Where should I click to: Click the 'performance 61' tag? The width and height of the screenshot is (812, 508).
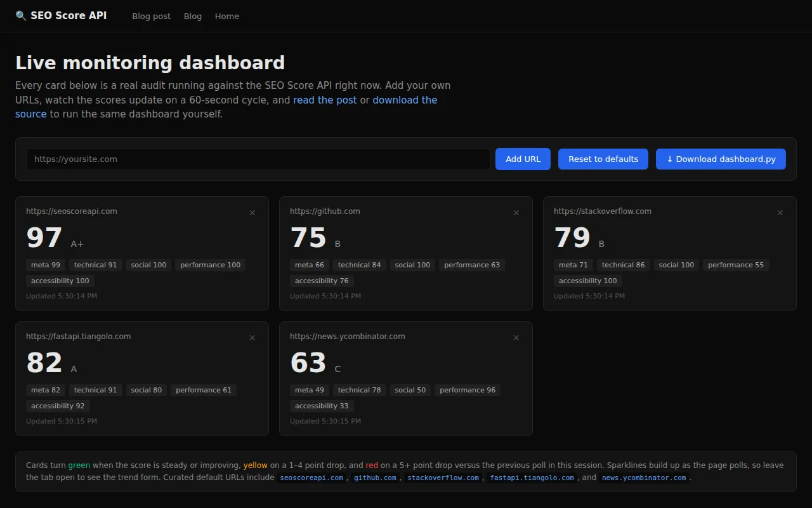pos(204,390)
